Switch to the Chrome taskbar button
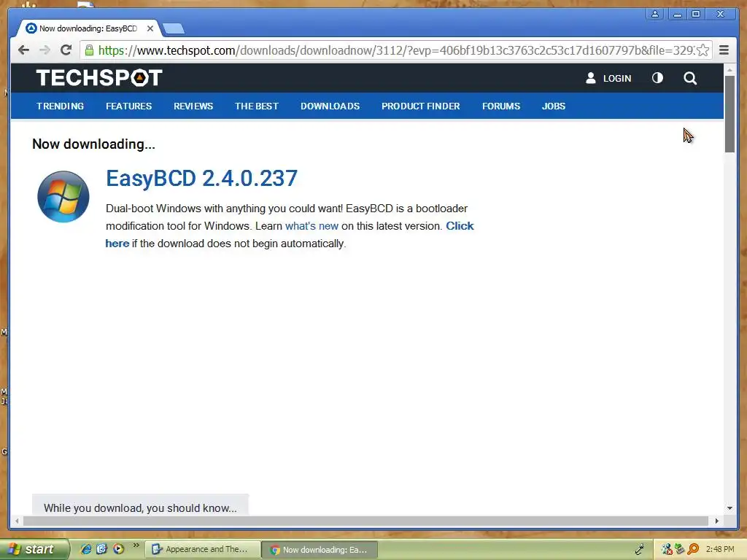The height and width of the screenshot is (560, 747). (x=320, y=550)
